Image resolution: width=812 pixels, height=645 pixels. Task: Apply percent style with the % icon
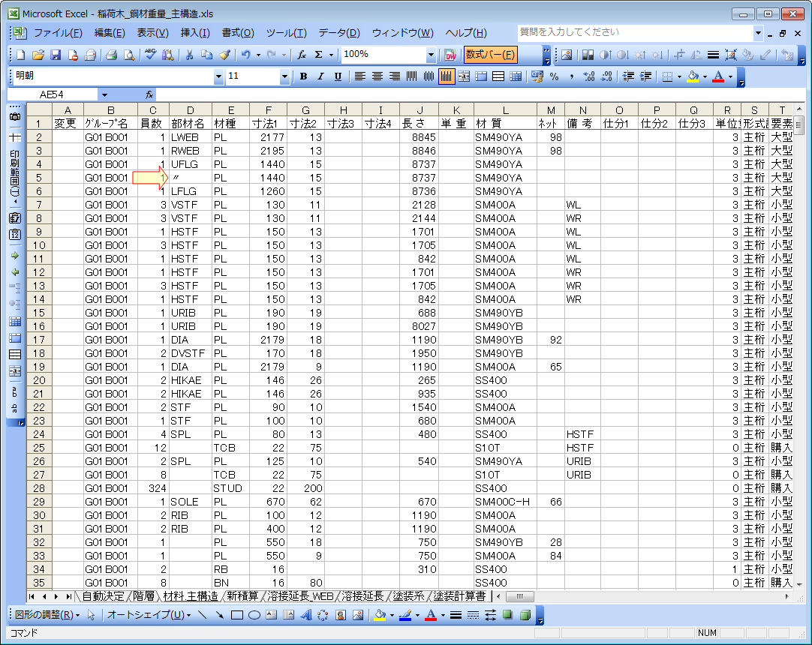554,76
